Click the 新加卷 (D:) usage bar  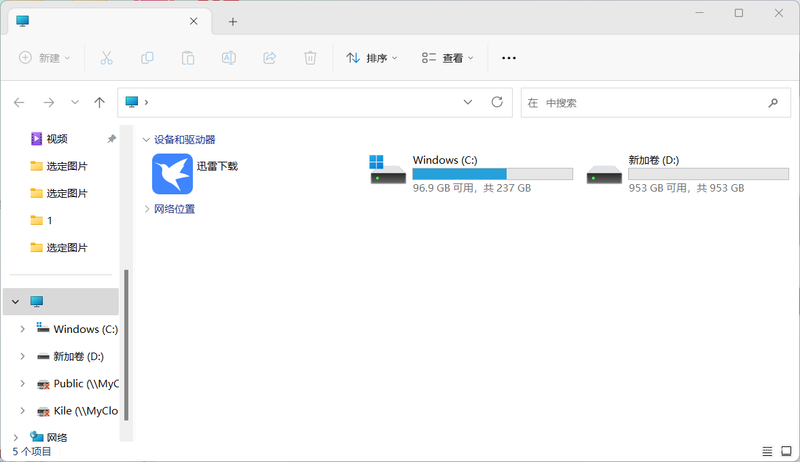pyautogui.click(x=708, y=174)
